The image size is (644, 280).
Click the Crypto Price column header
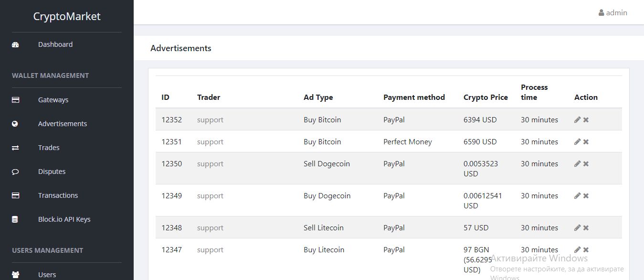coord(486,97)
